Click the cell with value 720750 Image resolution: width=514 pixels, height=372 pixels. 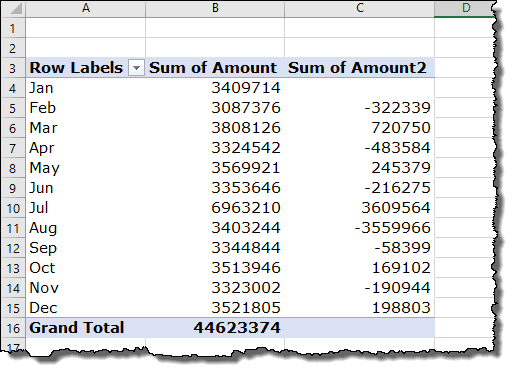pyautogui.click(x=359, y=128)
